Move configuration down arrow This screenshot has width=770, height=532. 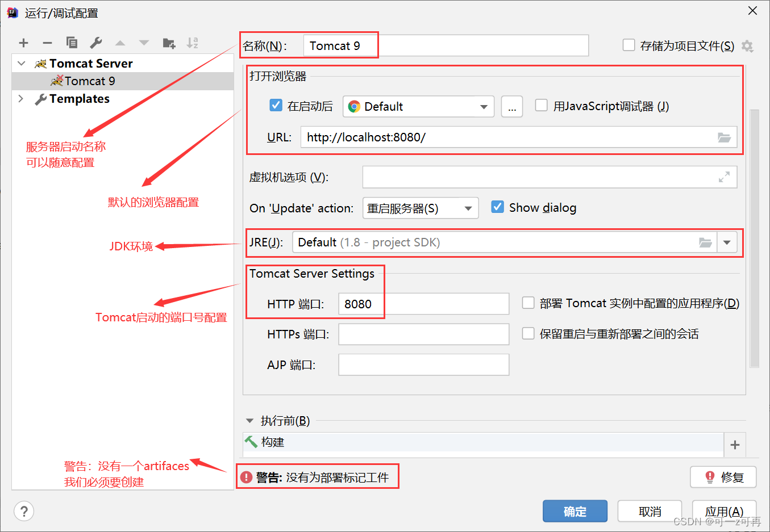coord(144,43)
